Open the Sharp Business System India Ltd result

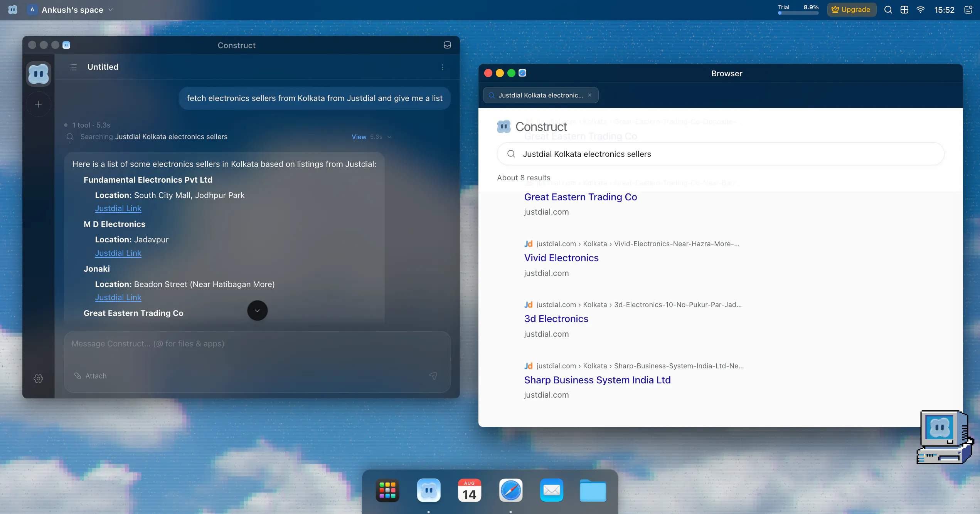pos(598,380)
